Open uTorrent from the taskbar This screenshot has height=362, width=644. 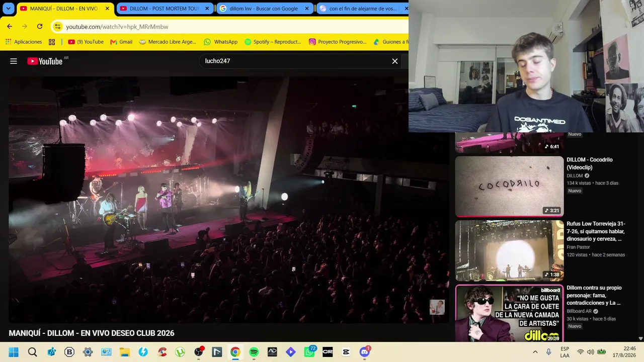click(x=180, y=352)
